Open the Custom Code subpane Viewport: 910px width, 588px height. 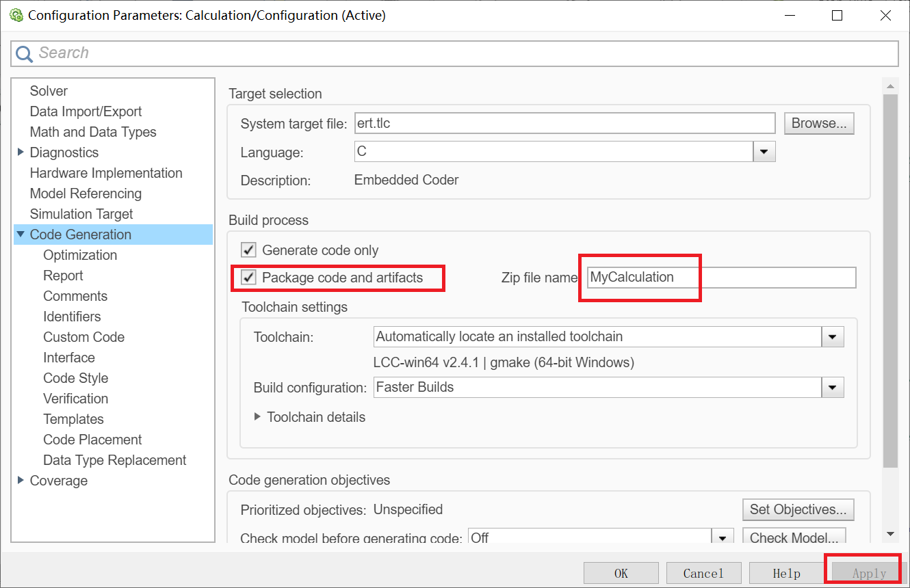[x=83, y=337]
